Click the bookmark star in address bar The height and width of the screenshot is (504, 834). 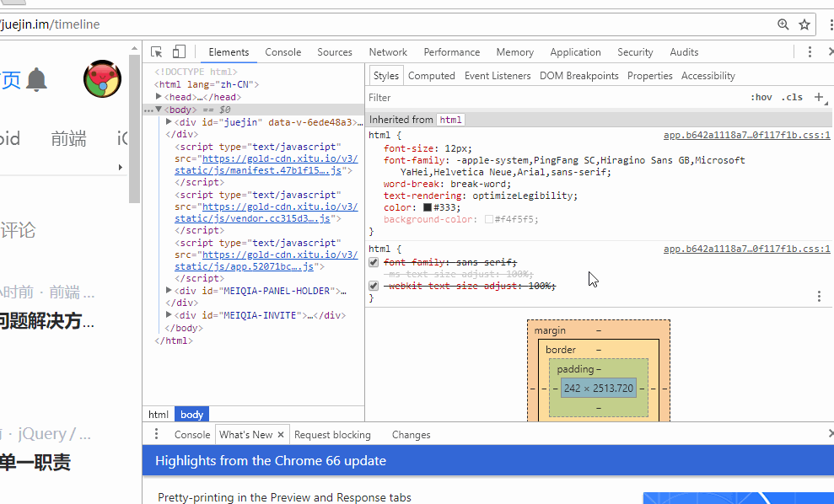click(x=804, y=24)
